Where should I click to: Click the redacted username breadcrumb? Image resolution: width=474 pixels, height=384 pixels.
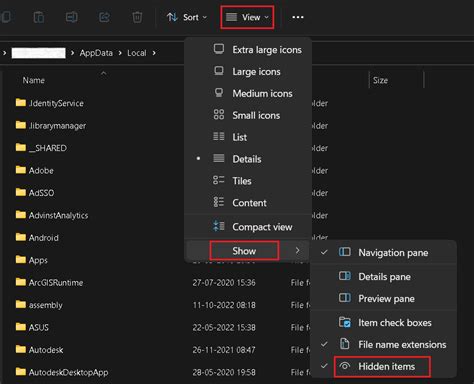pyautogui.click(x=39, y=53)
